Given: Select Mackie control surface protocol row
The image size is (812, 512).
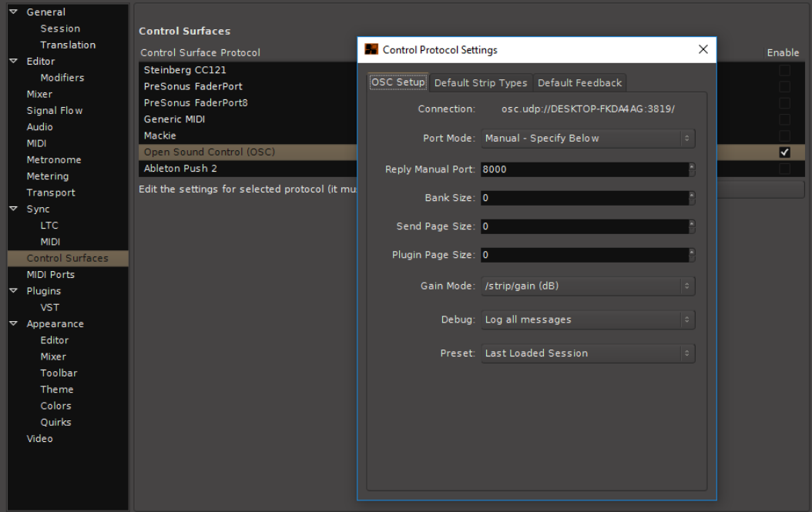Looking at the screenshot, I should [160, 136].
